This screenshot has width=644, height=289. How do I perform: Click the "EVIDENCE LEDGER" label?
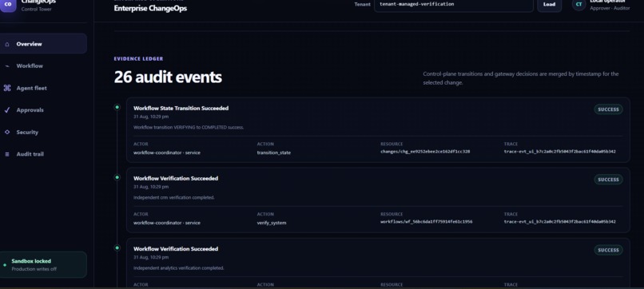(x=138, y=59)
